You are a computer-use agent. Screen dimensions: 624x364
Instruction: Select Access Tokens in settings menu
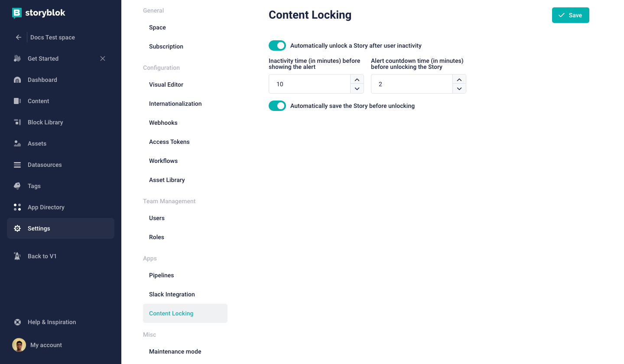pyautogui.click(x=169, y=142)
